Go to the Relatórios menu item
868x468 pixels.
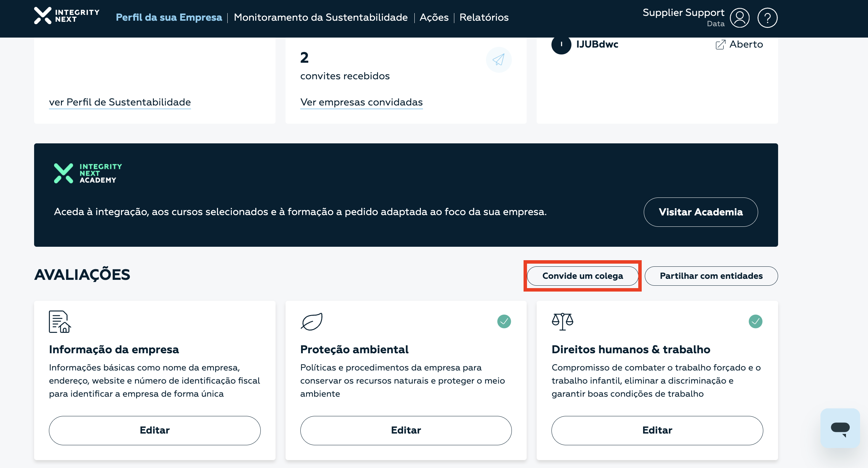[484, 18]
